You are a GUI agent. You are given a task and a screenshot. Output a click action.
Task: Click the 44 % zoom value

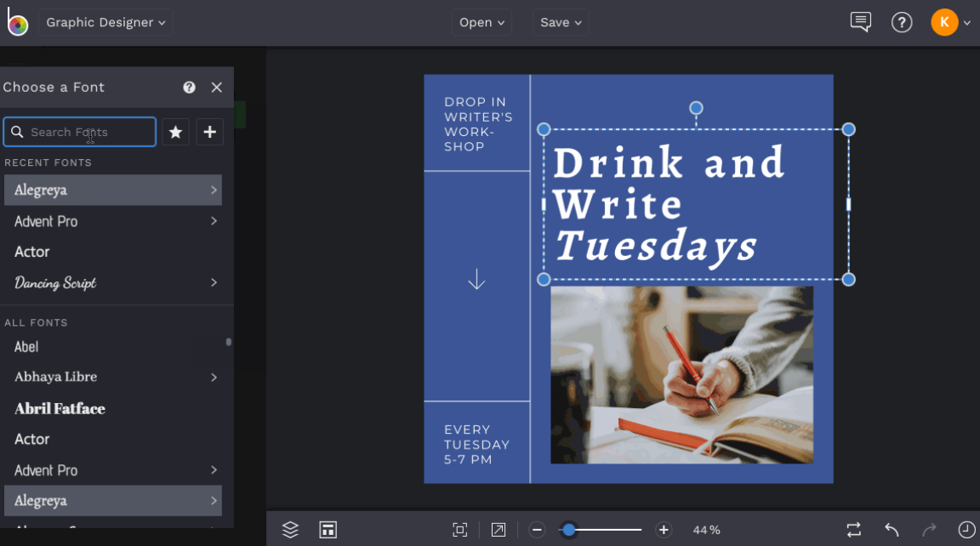click(706, 530)
